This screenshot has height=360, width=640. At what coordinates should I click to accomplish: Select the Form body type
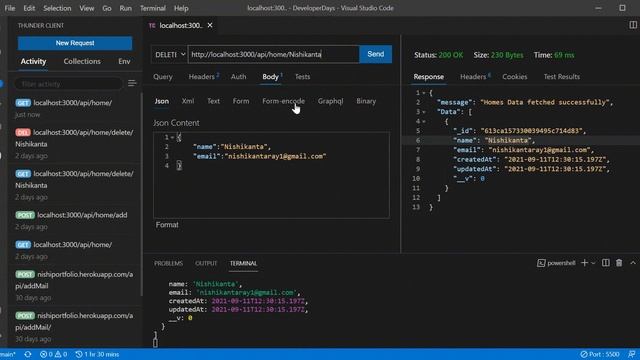tap(241, 101)
